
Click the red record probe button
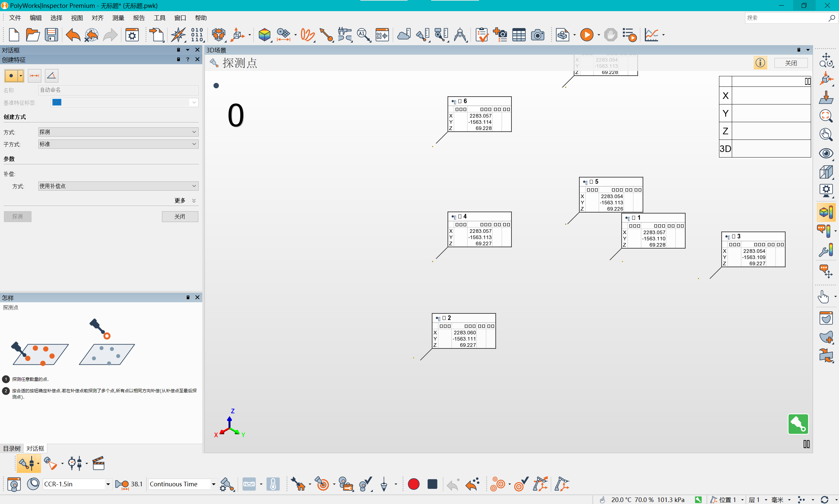[x=413, y=484]
